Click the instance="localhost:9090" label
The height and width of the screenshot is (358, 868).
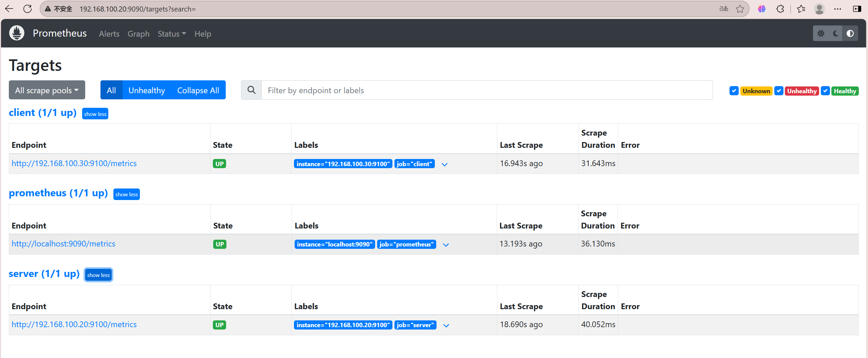pos(335,244)
